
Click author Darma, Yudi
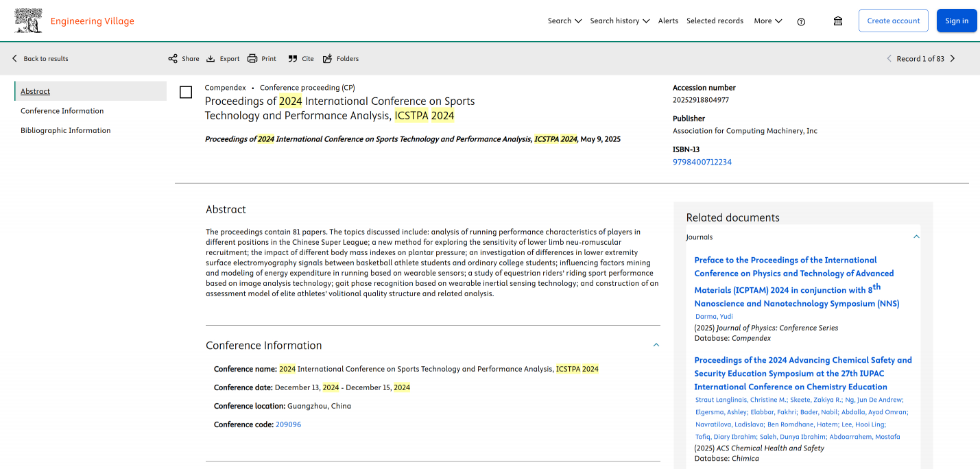coord(714,317)
